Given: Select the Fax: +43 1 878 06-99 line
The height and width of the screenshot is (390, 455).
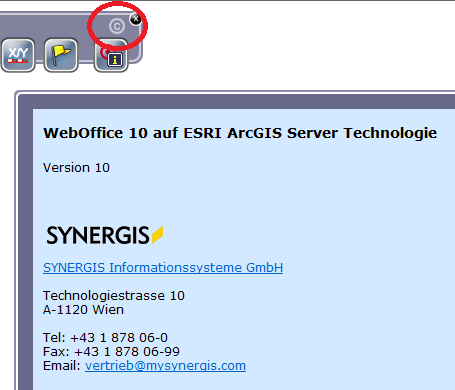Looking at the screenshot, I should [x=111, y=352].
